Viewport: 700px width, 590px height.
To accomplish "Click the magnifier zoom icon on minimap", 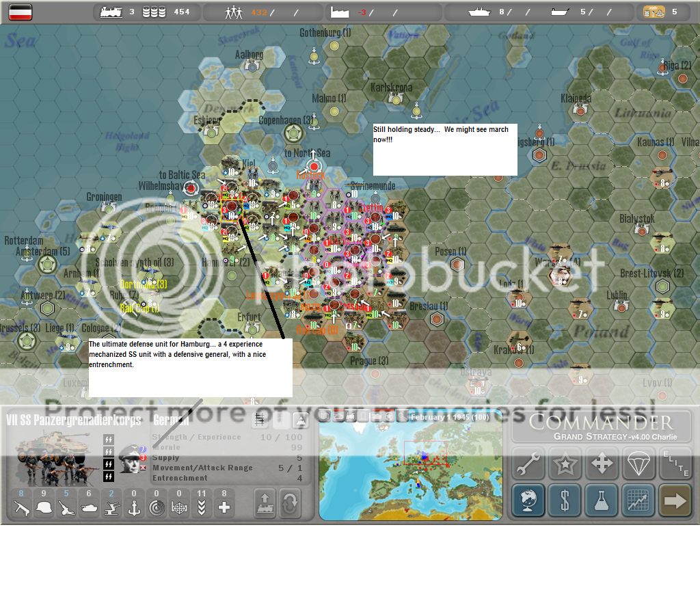I will coord(403,416).
